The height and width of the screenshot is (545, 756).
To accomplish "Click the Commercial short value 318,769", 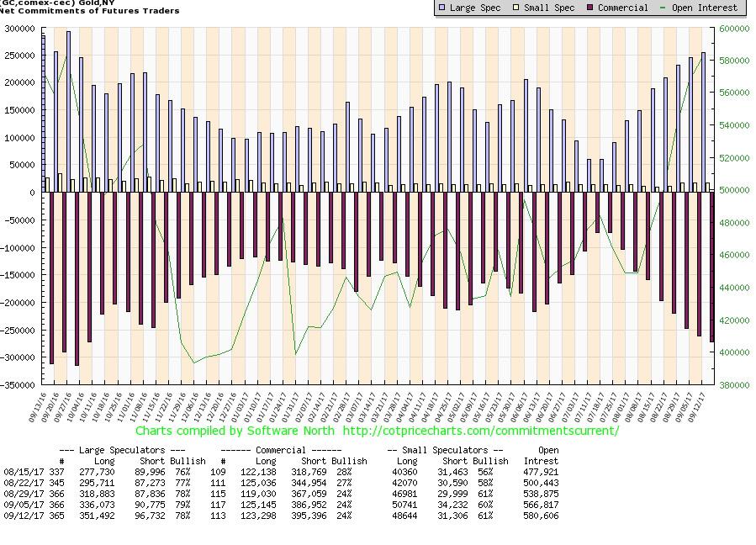I will tap(309, 472).
